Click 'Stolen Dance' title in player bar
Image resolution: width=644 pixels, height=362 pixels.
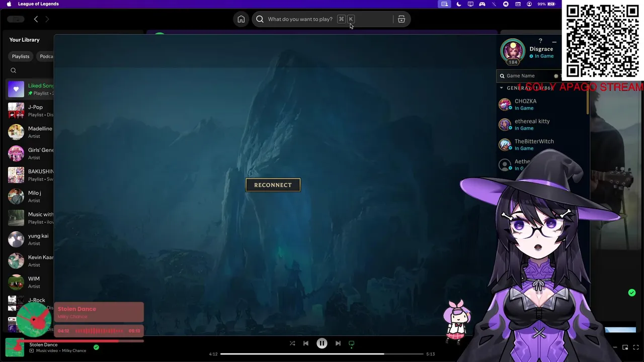[43, 344]
